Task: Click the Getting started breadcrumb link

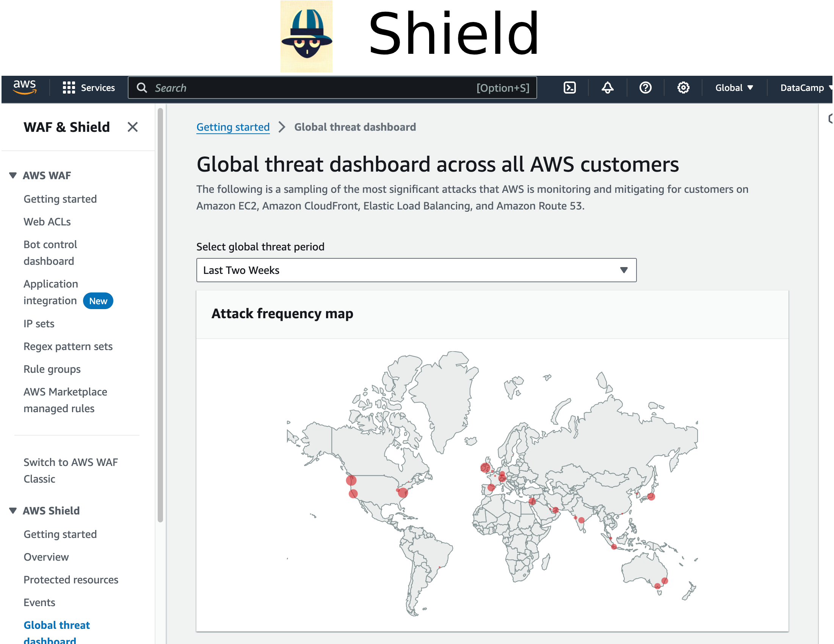Action: pyautogui.click(x=233, y=127)
